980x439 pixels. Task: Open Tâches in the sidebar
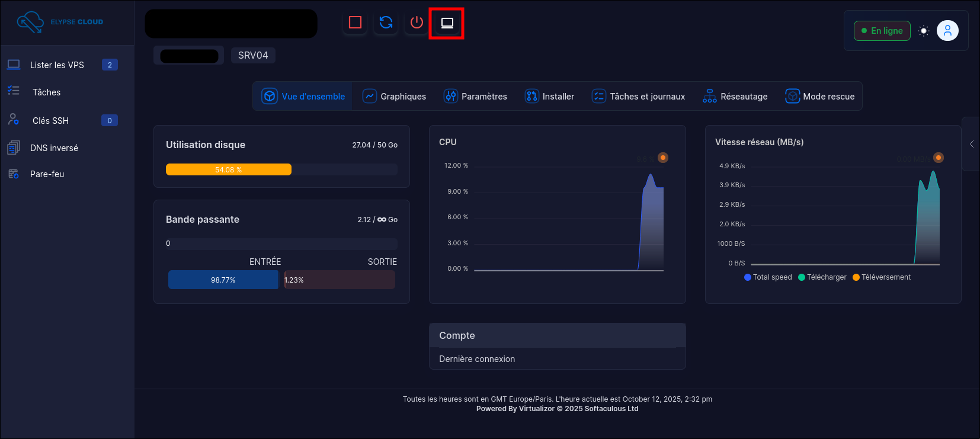(46, 92)
